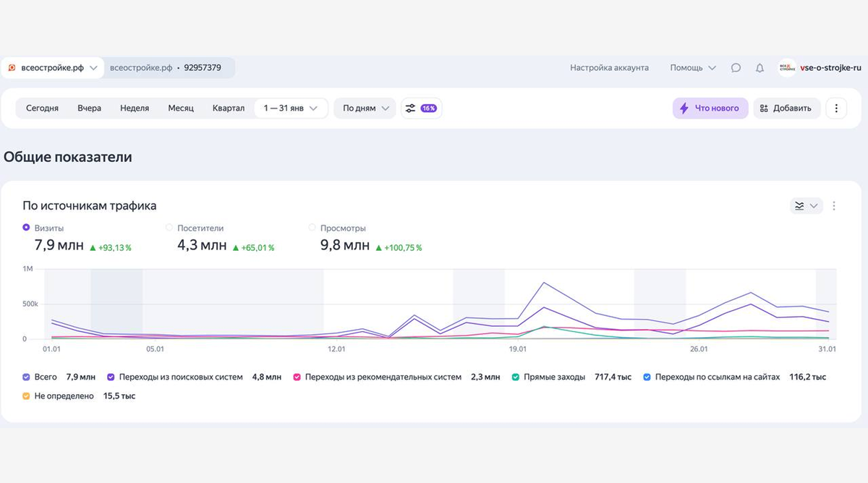Switch period to Неделя
This screenshot has width=868, height=483.
(x=135, y=108)
